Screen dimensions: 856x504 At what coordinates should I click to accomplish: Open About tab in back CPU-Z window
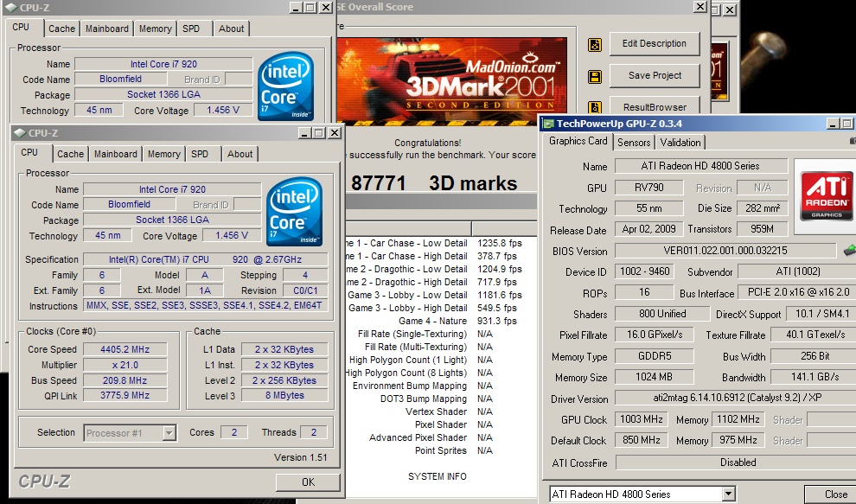[x=232, y=29]
